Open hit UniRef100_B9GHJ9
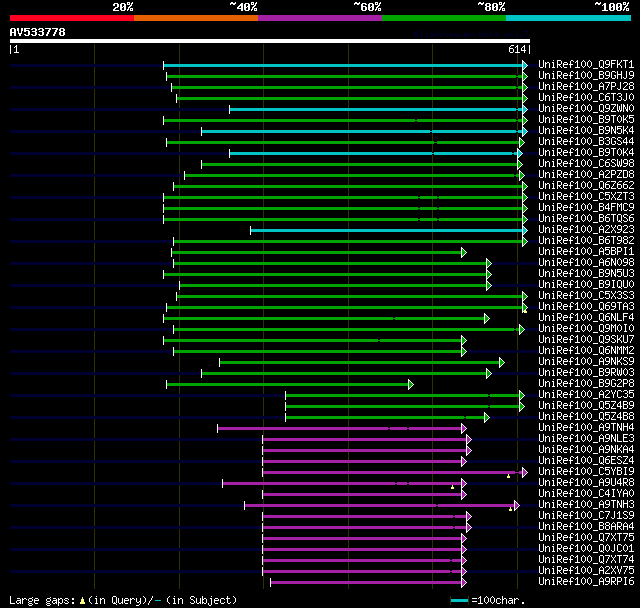The height and width of the screenshot is (608, 640). 586,75
